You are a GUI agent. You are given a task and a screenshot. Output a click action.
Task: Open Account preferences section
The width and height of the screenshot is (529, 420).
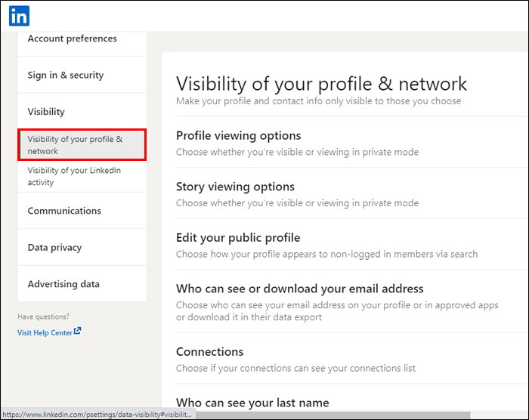(73, 39)
